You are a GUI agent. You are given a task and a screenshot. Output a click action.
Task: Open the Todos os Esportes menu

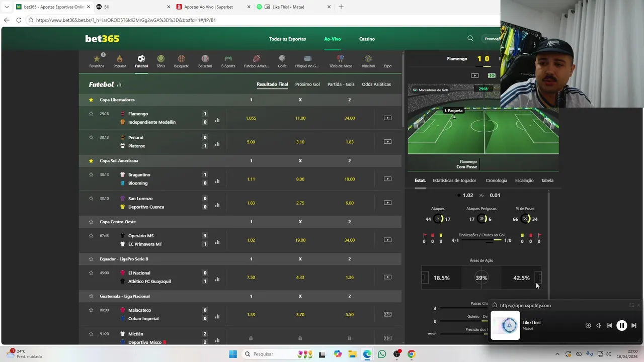pyautogui.click(x=287, y=39)
